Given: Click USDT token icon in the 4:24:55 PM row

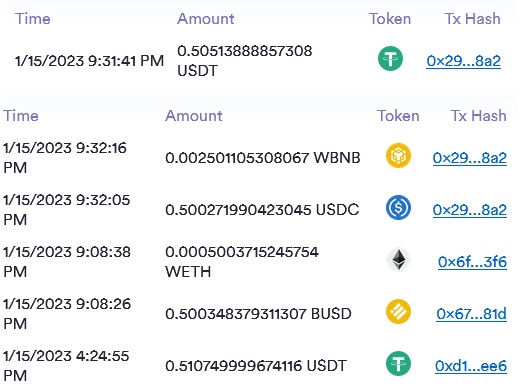Looking at the screenshot, I should click(398, 364).
